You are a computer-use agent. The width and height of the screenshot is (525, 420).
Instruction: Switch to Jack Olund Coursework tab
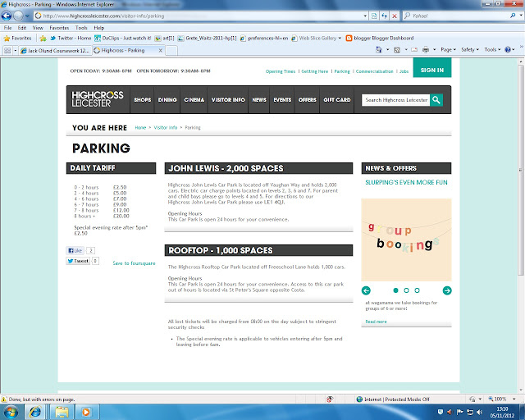coord(55,51)
